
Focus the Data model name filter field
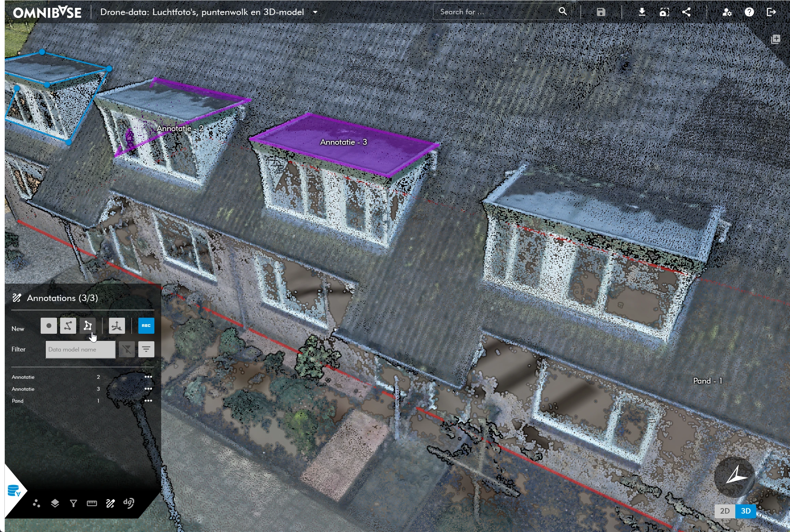pos(80,349)
